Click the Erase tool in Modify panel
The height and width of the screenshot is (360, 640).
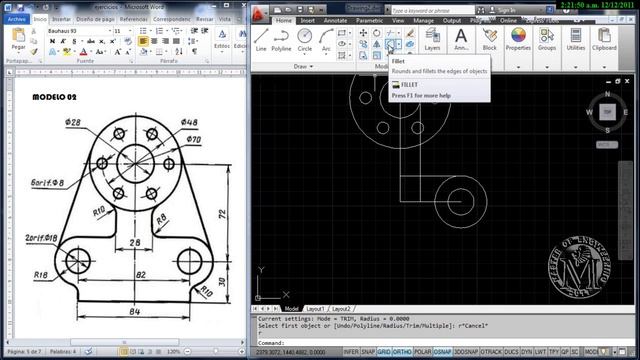click(x=410, y=33)
